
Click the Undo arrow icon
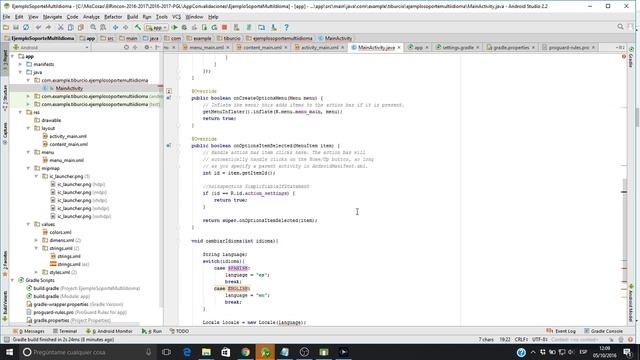pyautogui.click(x=38, y=27)
